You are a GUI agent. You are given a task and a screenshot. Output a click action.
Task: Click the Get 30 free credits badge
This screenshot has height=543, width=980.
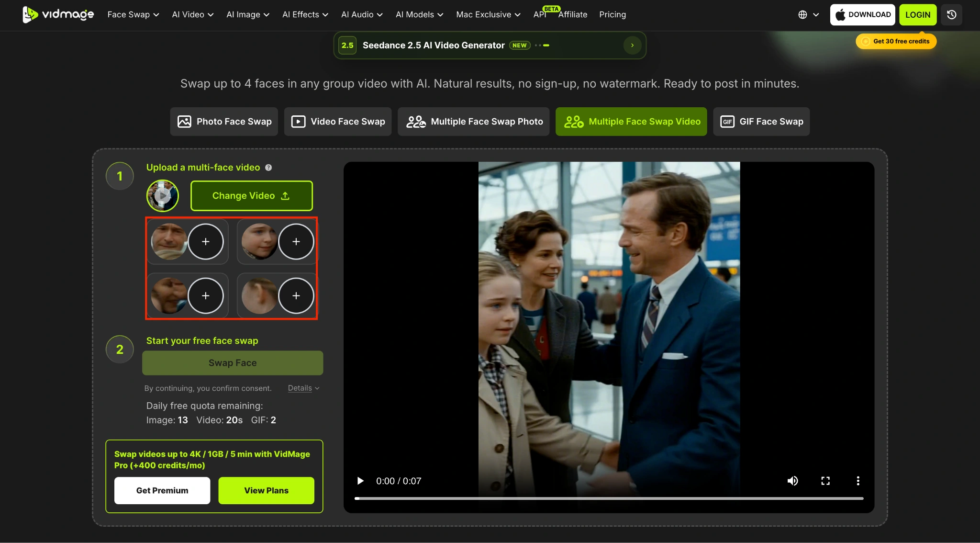coord(896,41)
